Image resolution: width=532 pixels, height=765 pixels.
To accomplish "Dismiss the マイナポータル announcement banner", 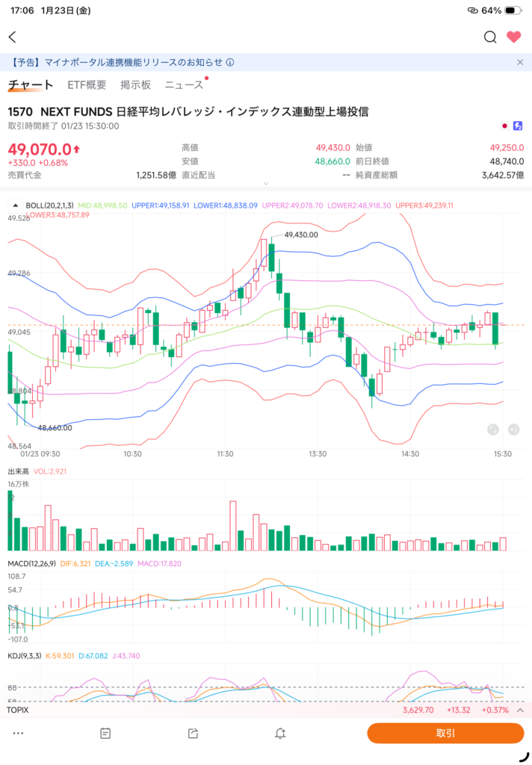I will [x=520, y=63].
